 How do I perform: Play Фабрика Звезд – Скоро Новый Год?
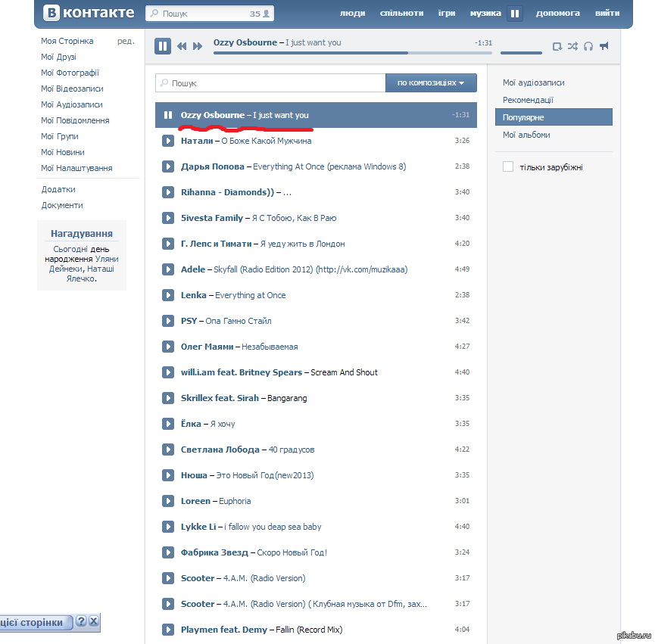[168, 552]
